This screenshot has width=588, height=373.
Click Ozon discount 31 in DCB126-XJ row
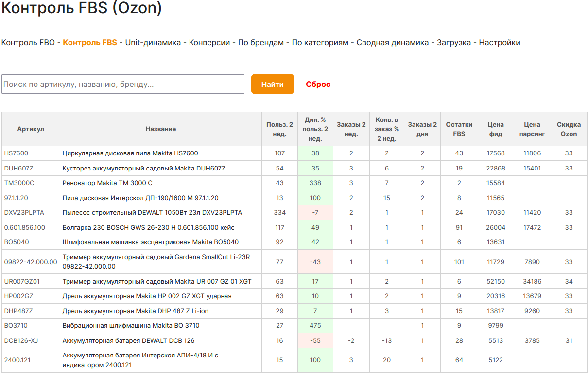(569, 341)
